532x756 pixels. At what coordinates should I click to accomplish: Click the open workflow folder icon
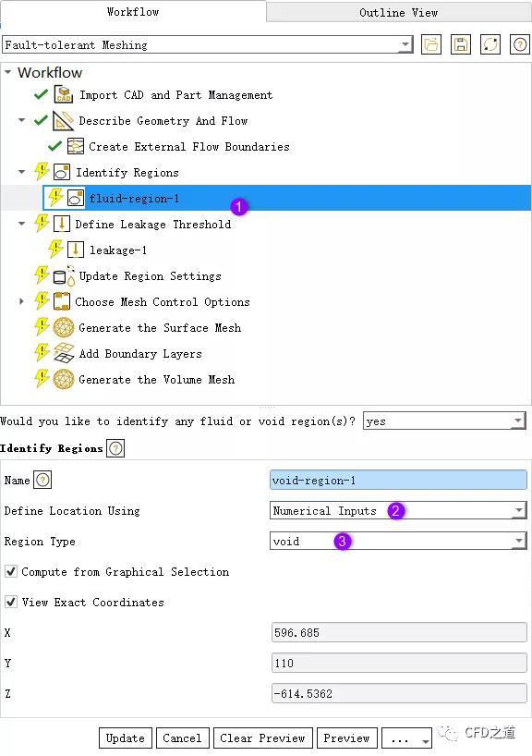431,45
